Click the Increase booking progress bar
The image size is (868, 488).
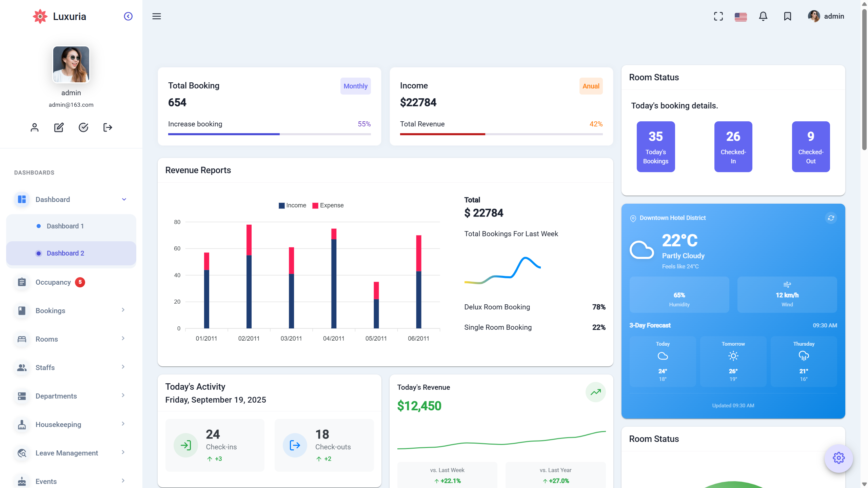click(x=269, y=134)
